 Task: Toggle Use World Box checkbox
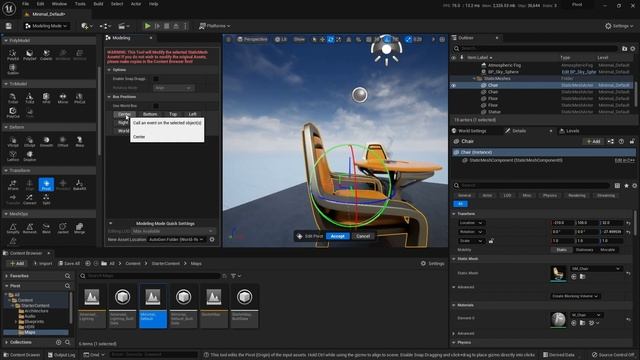pyautogui.click(x=156, y=106)
